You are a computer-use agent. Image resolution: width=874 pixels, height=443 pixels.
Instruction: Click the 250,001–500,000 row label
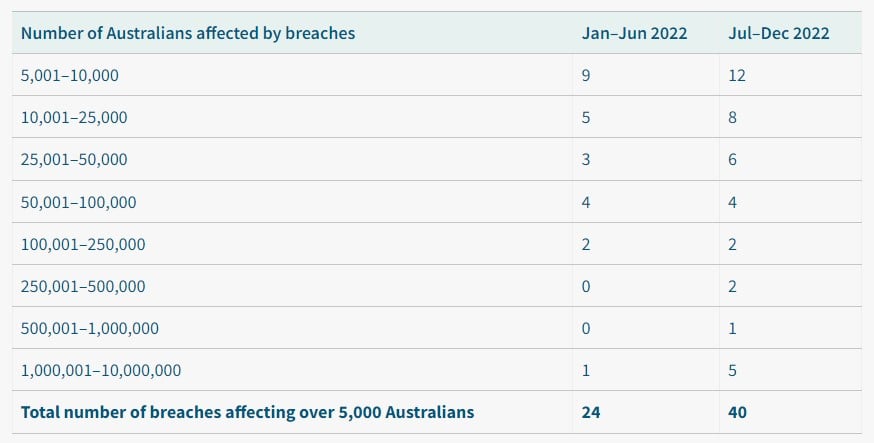[83, 286]
